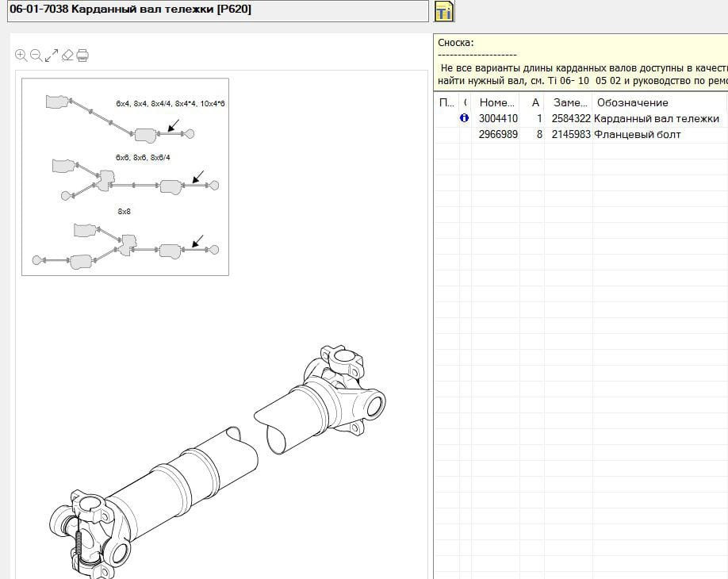This screenshot has height=579, width=728.
Task: Sort by Номе... part number column
Action: pyautogui.click(x=497, y=102)
